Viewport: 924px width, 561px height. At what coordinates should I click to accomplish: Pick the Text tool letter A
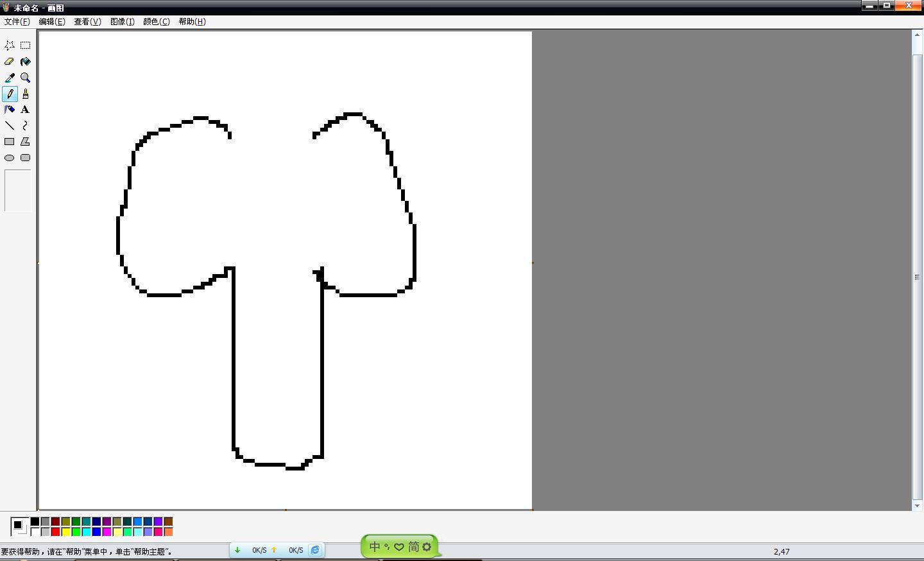26,110
